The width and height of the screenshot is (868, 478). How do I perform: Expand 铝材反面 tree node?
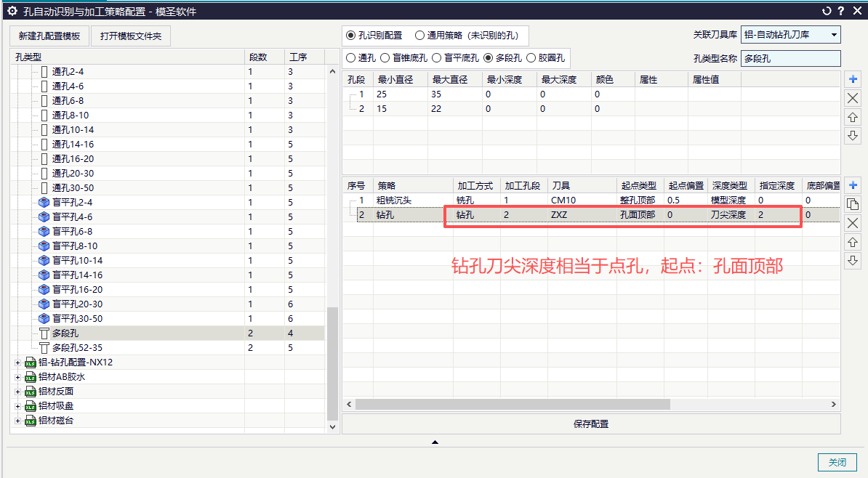(x=17, y=392)
